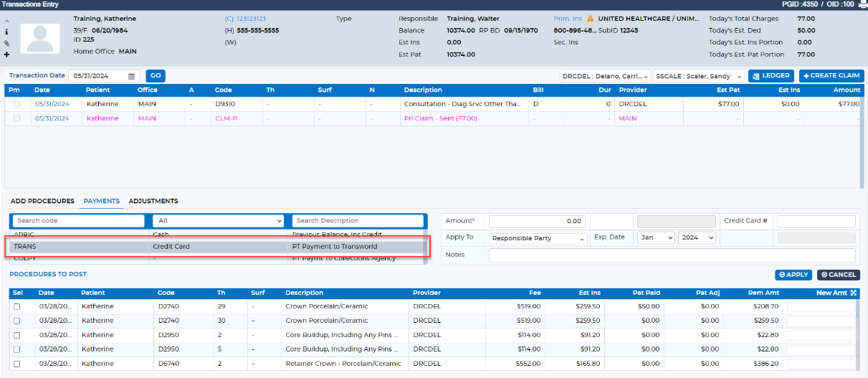The image size is (868, 378).
Task: Open the DRCDEL provider dropdown
Action: click(606, 76)
